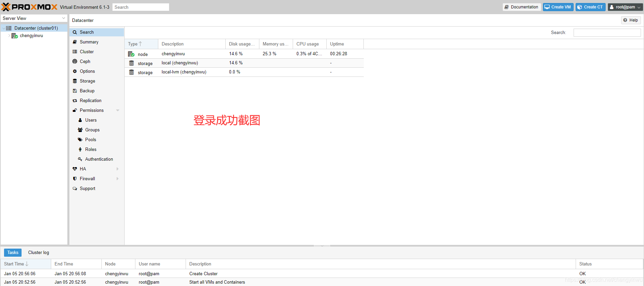Open the root@pam user dropdown
The image size is (644, 286).
625,7
